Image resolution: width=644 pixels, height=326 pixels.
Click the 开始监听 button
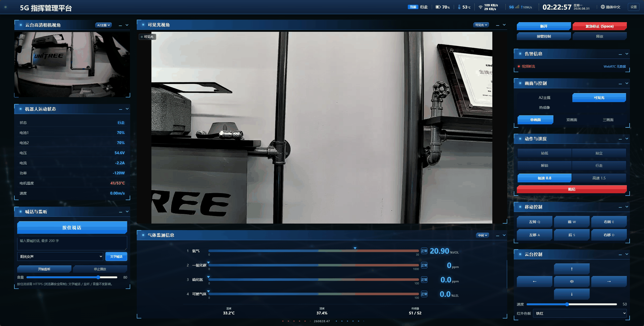click(x=44, y=269)
